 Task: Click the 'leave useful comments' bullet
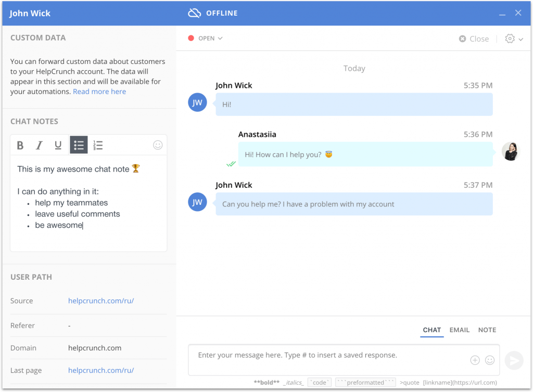(x=78, y=214)
